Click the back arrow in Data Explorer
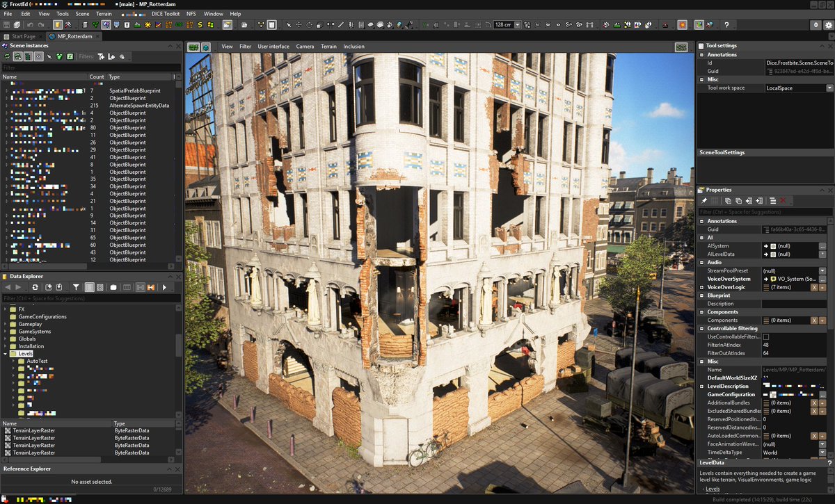The width and height of the screenshot is (835, 504). click(8, 287)
